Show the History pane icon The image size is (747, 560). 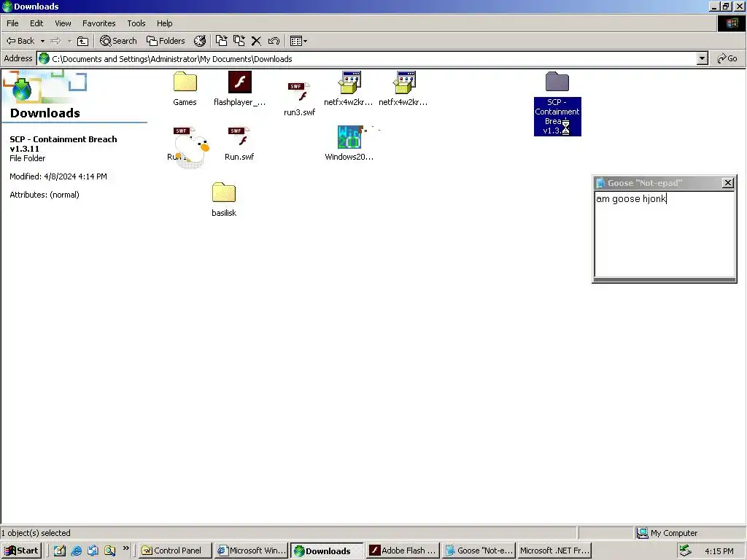pos(200,41)
